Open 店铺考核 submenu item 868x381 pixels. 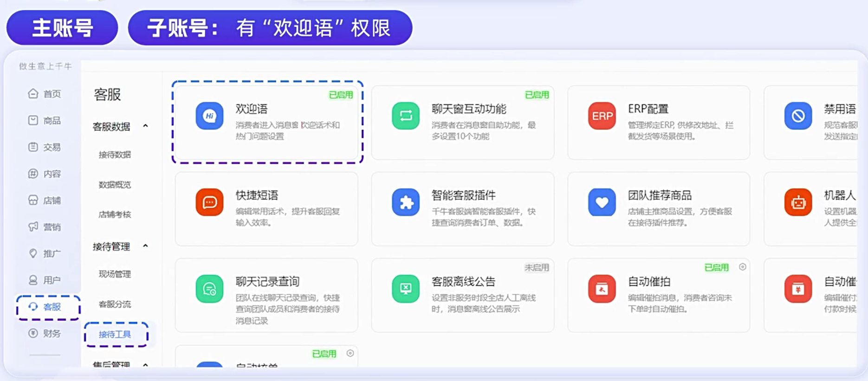(115, 214)
